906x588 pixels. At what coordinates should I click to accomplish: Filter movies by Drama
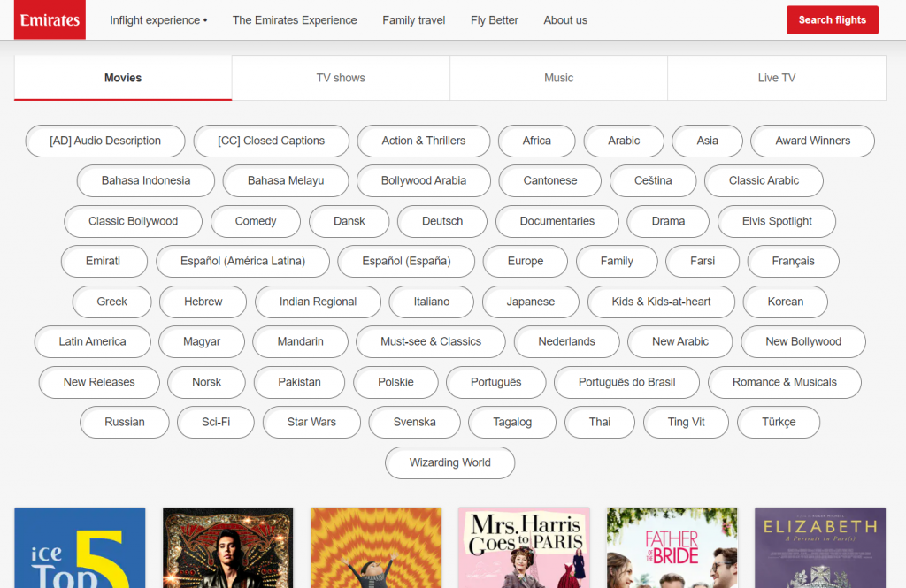668,221
